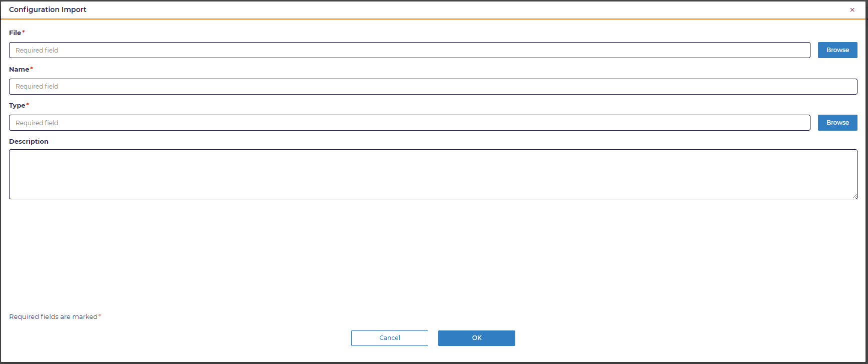Click the 'Required fields are marked' note
Viewport: 868px width, 364px height.
tap(53, 317)
